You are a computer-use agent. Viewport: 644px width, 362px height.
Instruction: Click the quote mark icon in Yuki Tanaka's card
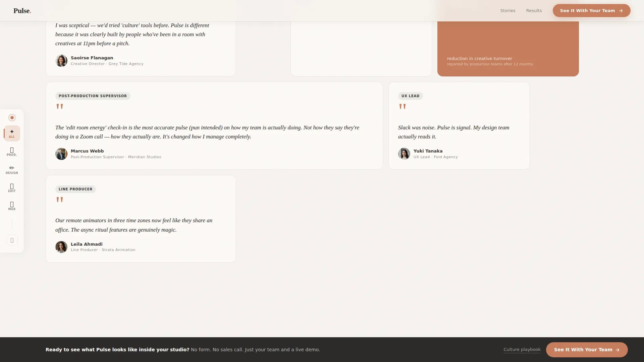tap(402, 107)
